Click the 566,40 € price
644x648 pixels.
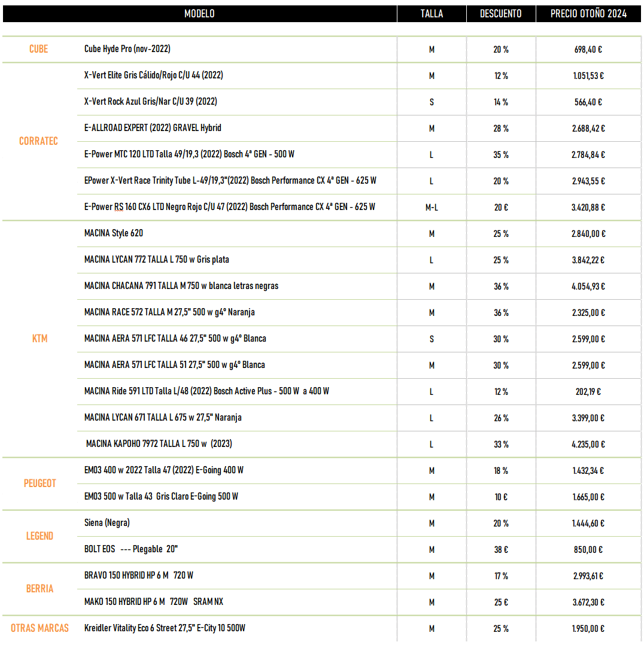[588, 102]
